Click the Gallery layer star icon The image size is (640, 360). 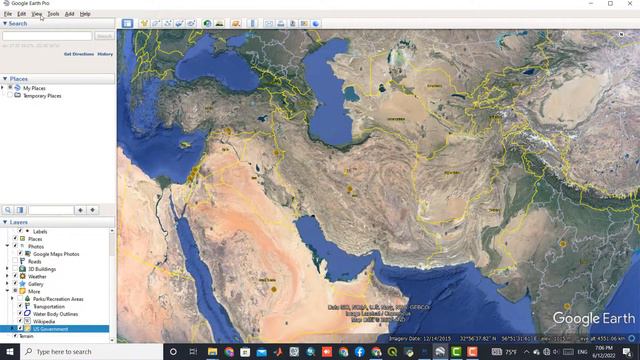pyautogui.click(x=22, y=284)
